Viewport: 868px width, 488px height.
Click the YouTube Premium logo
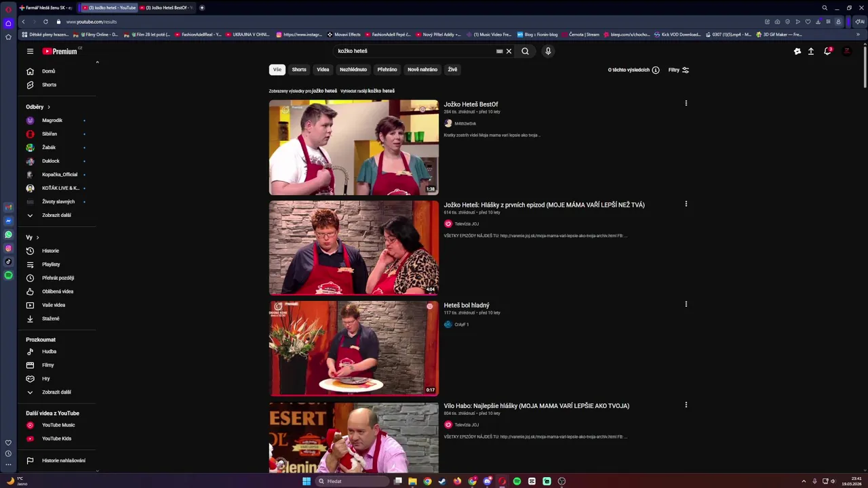point(60,51)
